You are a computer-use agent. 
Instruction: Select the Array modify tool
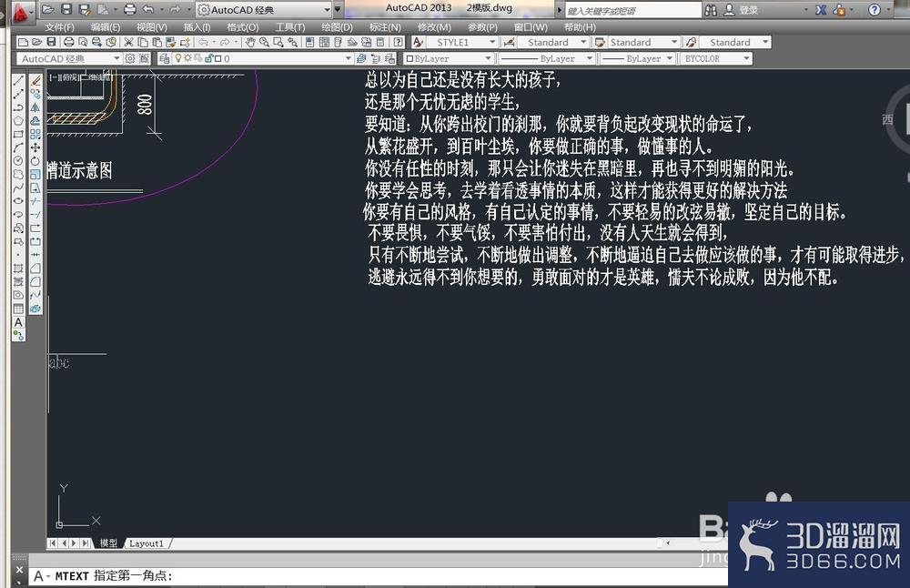(x=35, y=134)
